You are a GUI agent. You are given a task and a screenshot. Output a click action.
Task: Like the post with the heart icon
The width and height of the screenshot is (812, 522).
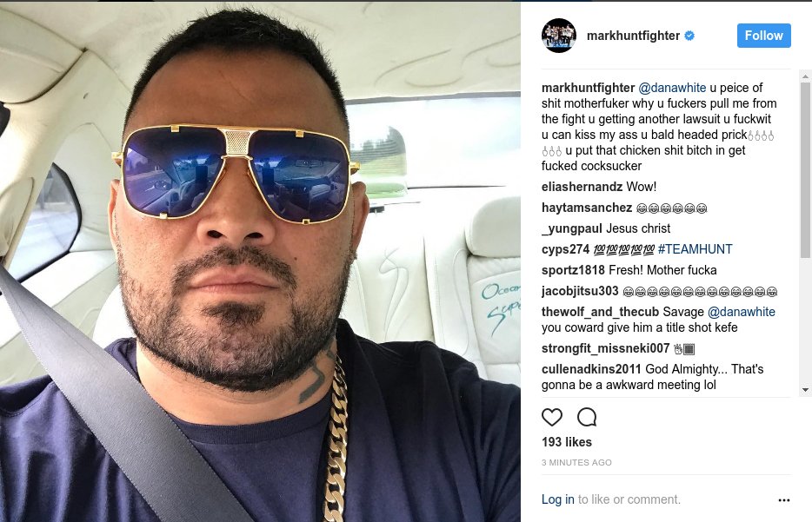point(551,417)
